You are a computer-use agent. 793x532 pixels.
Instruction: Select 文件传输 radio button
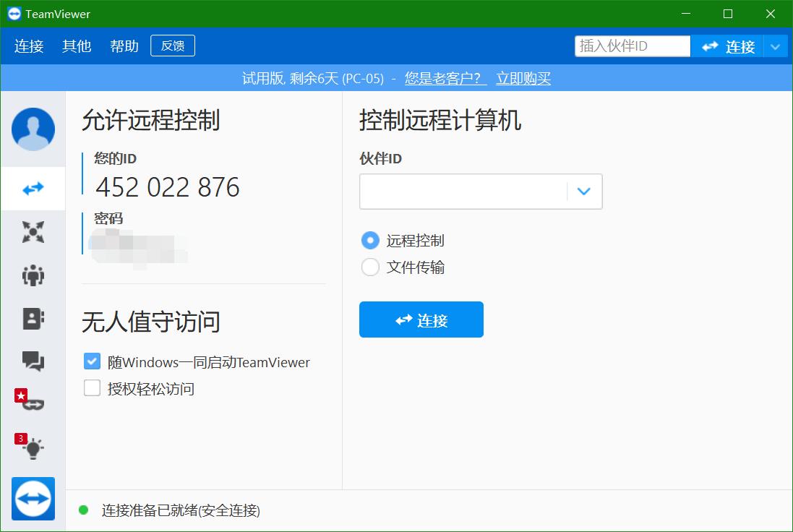tap(370, 267)
